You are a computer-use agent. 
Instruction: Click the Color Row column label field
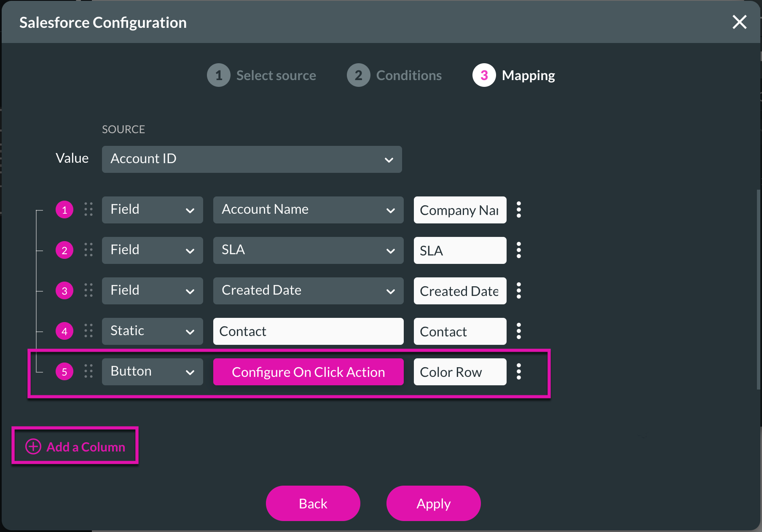tap(460, 372)
